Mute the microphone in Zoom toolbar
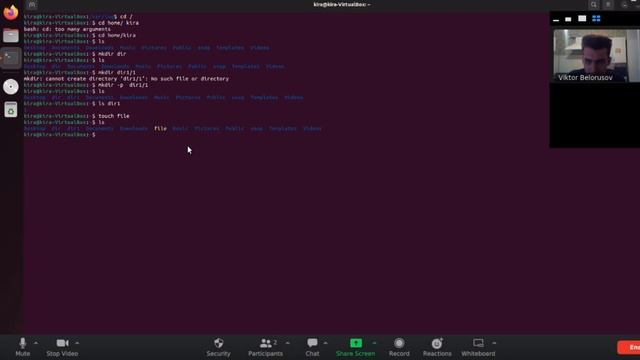This screenshot has width=640, height=360. 22,347
